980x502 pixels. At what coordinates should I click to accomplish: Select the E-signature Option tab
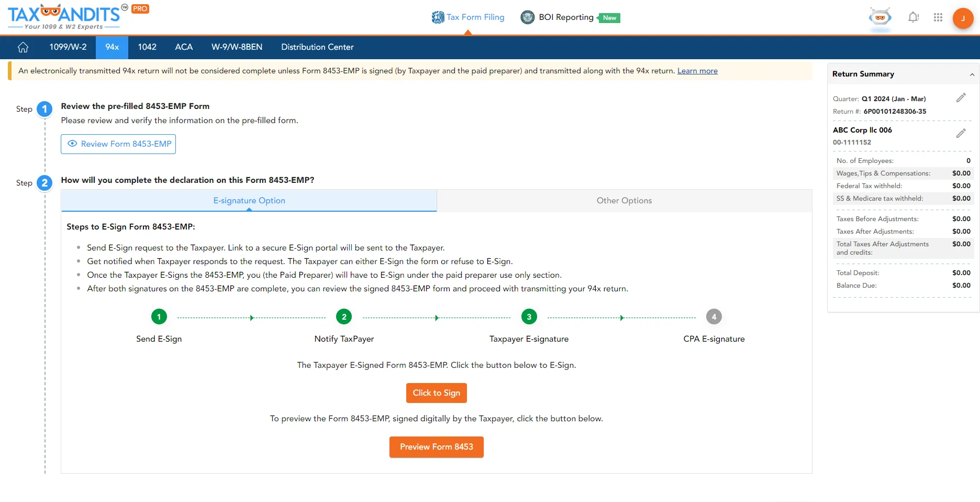[x=249, y=201]
